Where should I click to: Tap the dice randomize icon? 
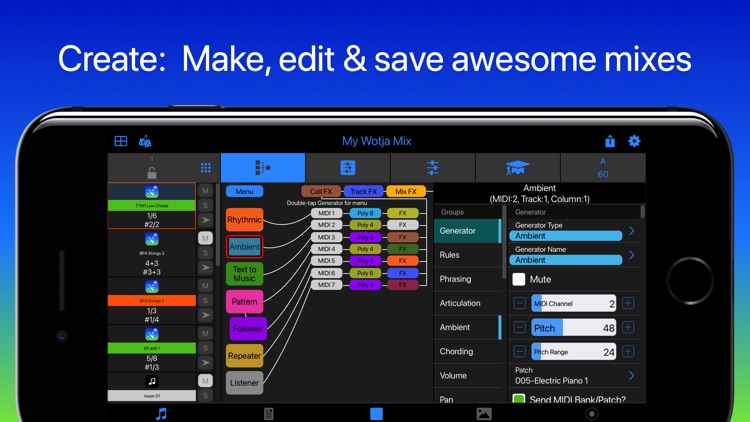(144, 141)
